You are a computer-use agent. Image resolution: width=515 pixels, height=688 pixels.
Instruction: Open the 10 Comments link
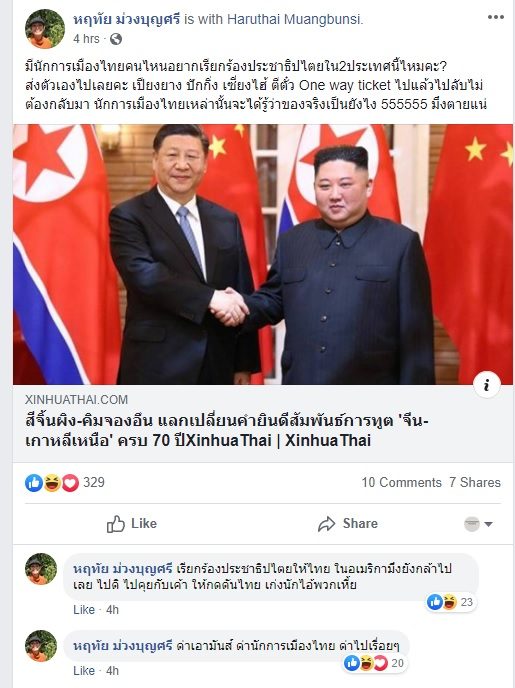click(401, 483)
